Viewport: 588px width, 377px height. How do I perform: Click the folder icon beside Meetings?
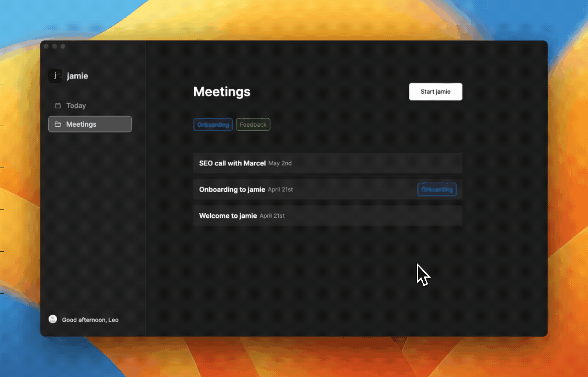click(x=58, y=124)
